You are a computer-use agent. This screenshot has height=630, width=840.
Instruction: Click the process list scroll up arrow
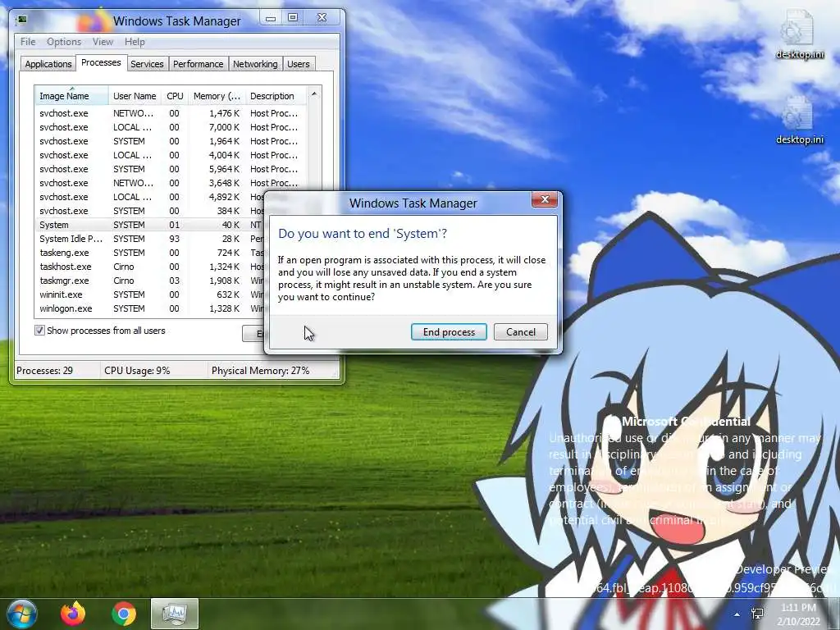tap(314, 94)
